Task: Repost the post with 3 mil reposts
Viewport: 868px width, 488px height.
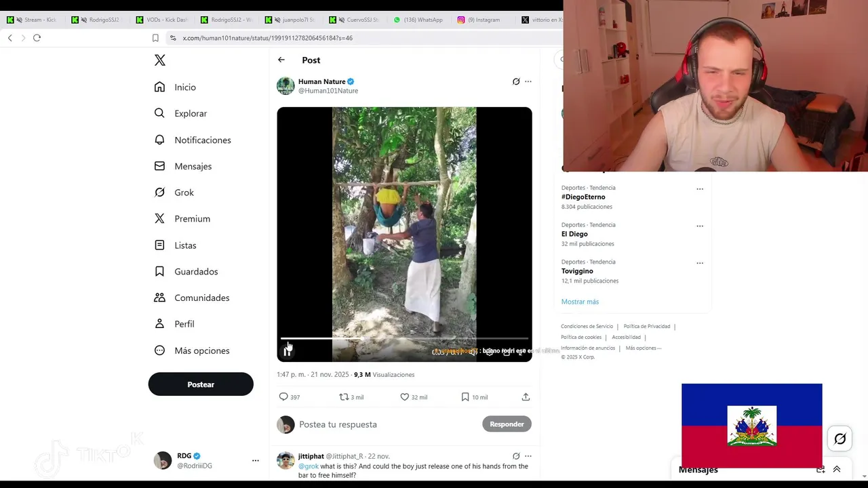Action: point(344,397)
